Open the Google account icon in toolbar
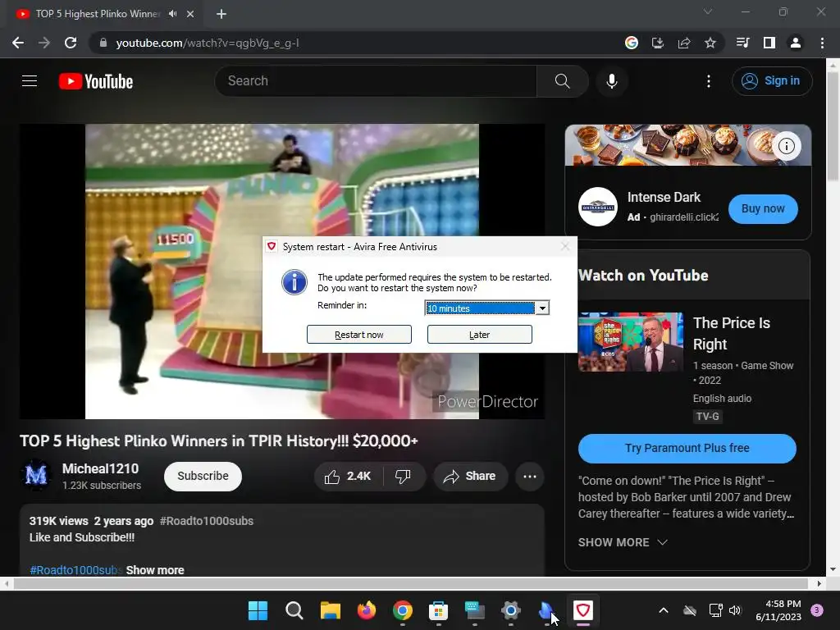This screenshot has width=840, height=630. click(632, 43)
